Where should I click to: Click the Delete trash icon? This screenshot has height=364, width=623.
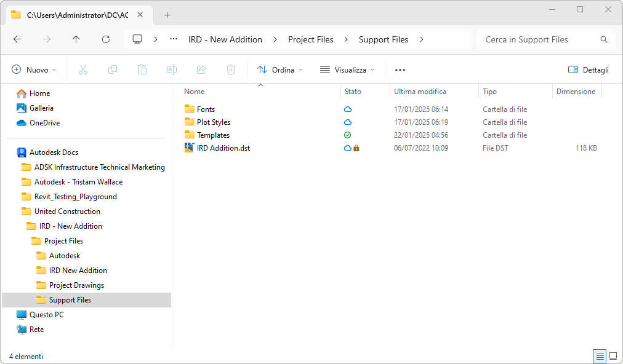tap(231, 69)
